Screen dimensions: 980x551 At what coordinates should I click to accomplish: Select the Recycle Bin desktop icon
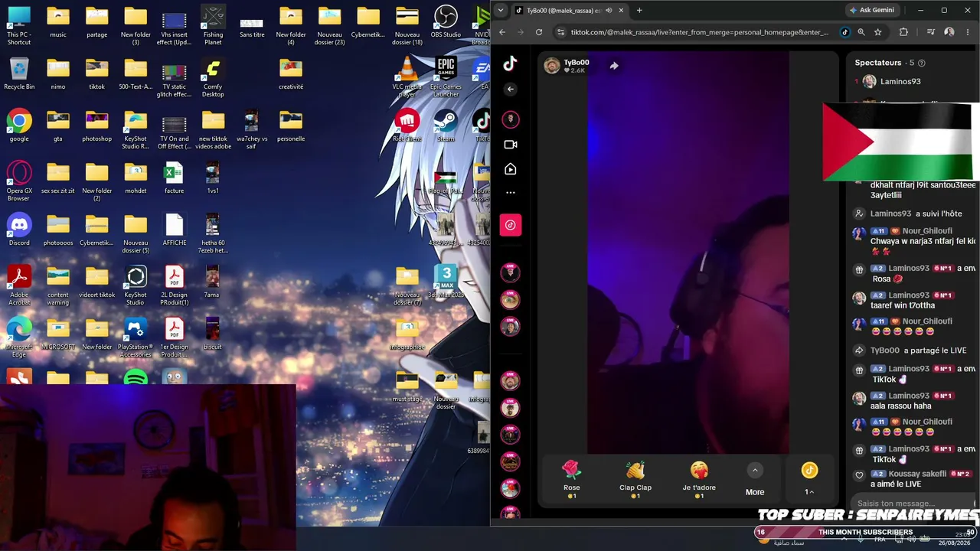pyautogui.click(x=19, y=74)
